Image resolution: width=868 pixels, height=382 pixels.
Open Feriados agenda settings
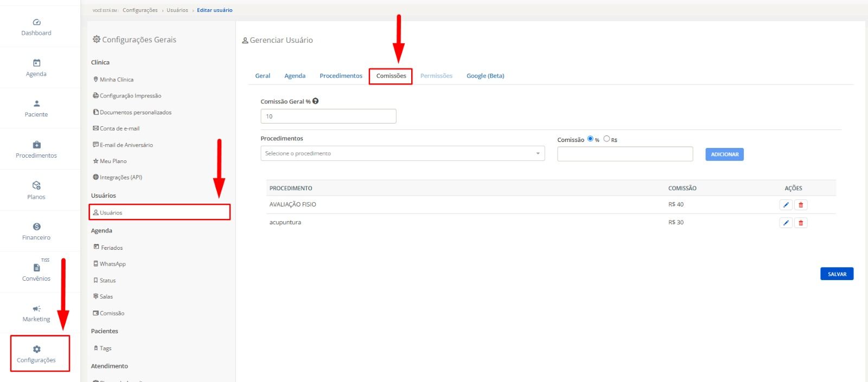point(108,248)
